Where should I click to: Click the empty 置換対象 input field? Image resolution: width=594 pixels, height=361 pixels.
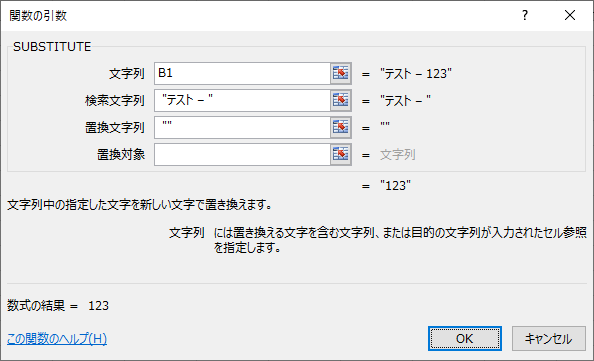242,155
